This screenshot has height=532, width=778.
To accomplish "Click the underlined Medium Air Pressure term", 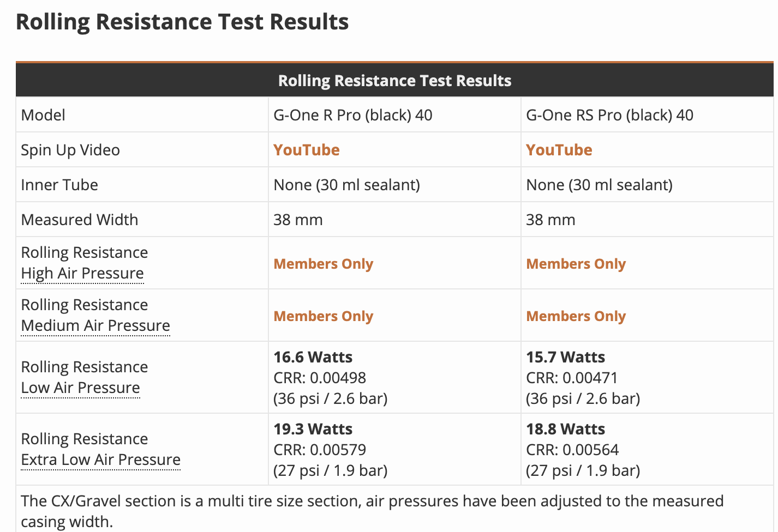I will 95,325.
